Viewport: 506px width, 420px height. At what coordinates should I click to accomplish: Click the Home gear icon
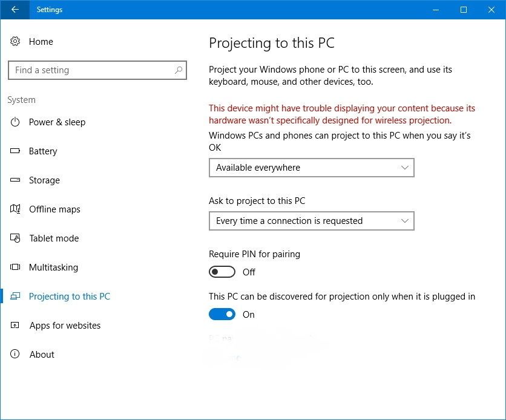[x=15, y=42]
